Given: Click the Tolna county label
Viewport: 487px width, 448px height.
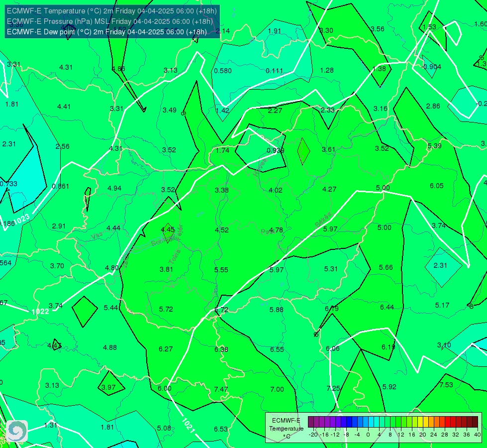Looking at the screenshot, I should pyautogui.click(x=175, y=257).
